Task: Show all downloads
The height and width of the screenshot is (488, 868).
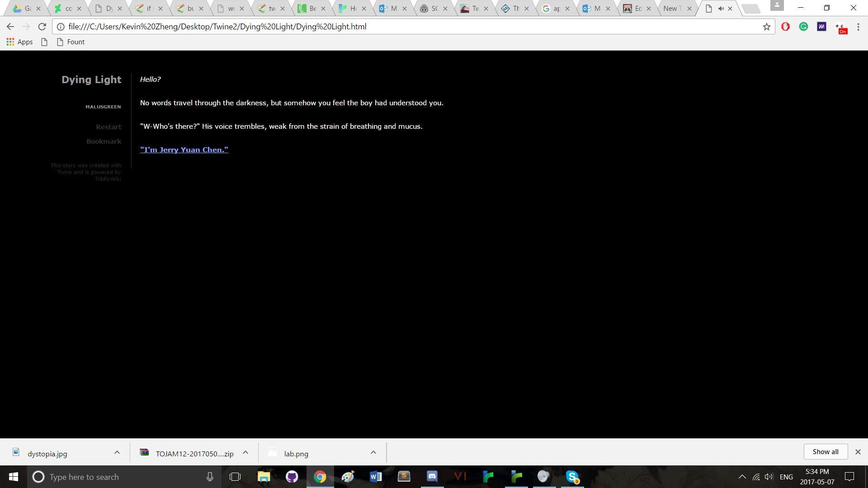Action: click(826, 452)
